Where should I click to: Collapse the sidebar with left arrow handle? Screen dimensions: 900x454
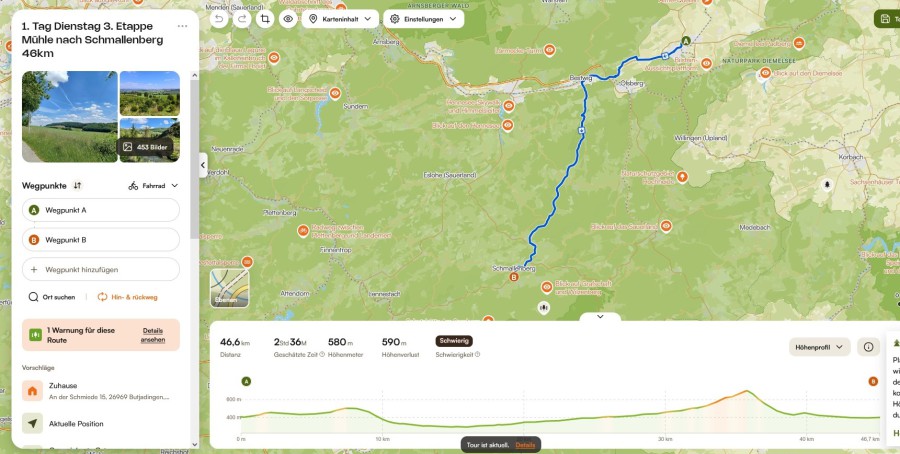pyautogui.click(x=203, y=165)
